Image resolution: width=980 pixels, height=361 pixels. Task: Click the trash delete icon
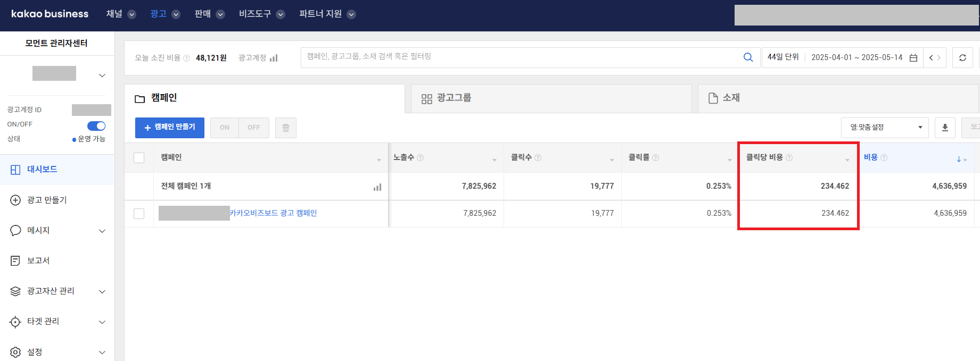(286, 128)
